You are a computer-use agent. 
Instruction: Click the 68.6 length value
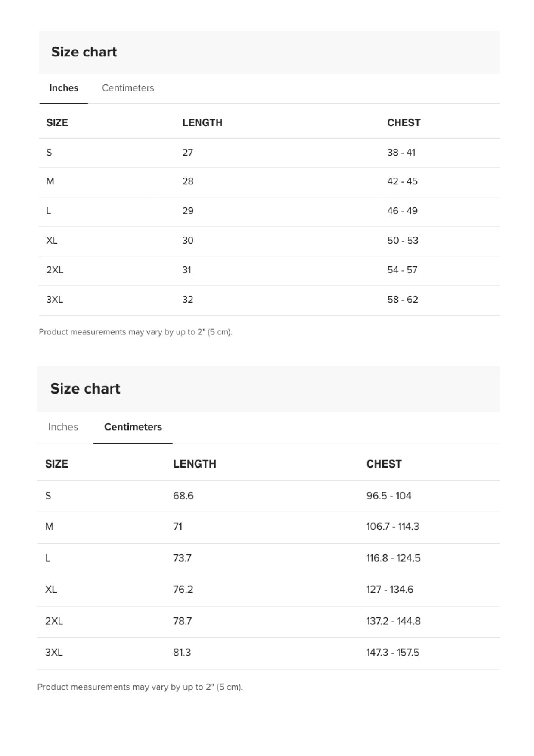pos(183,495)
